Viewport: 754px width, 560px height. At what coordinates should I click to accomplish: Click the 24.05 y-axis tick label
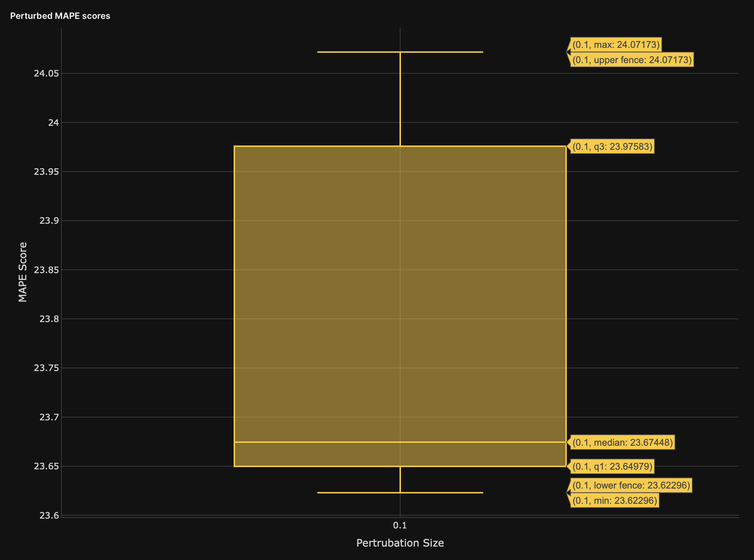tap(46, 74)
